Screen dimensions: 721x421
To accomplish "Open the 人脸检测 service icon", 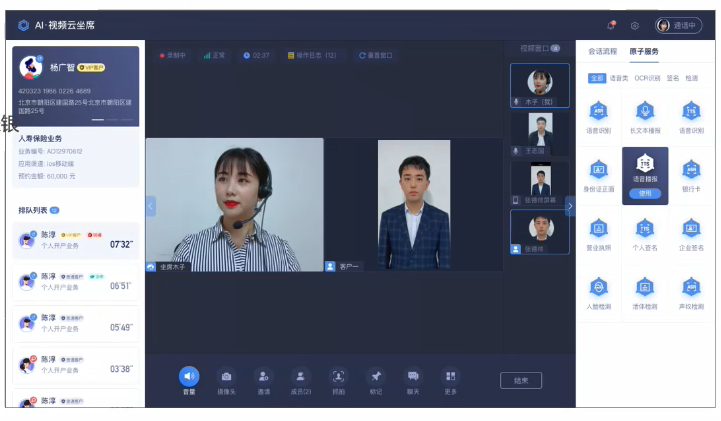I will click(x=598, y=287).
